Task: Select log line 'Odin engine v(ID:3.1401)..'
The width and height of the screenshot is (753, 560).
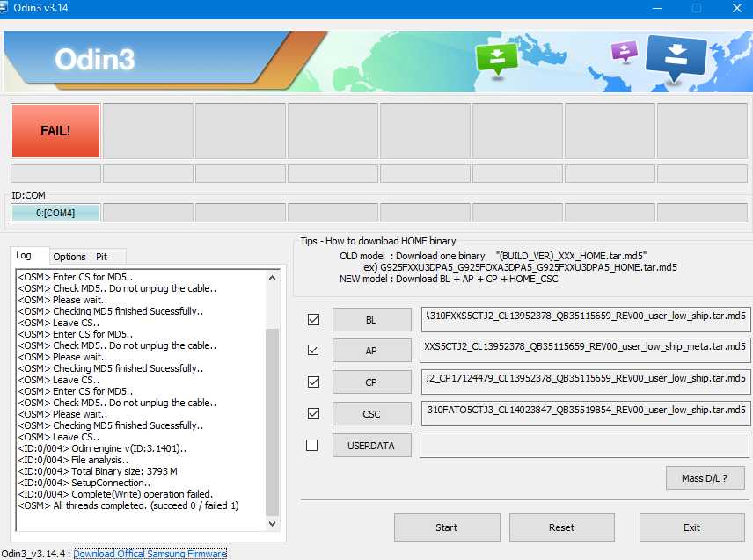Action: (x=102, y=448)
